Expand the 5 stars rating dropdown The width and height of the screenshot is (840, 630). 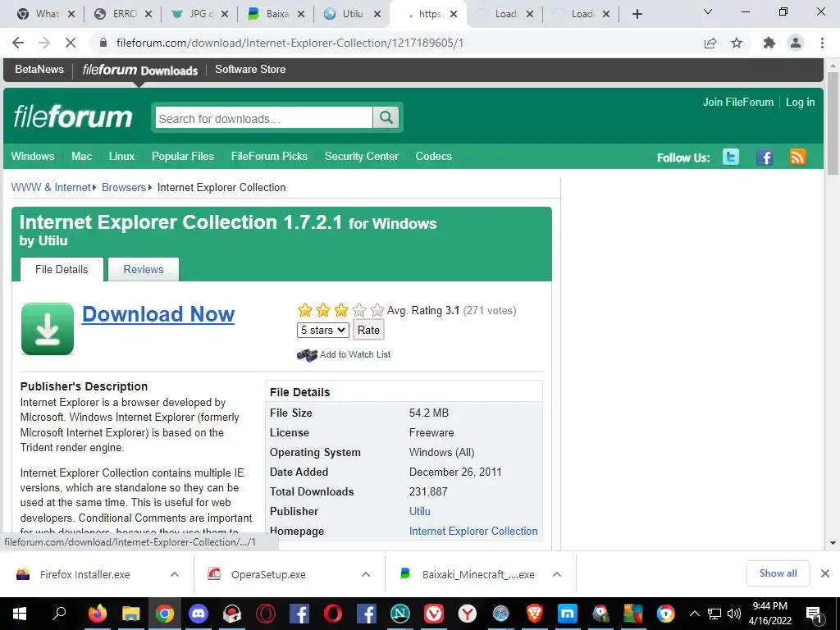click(x=323, y=330)
